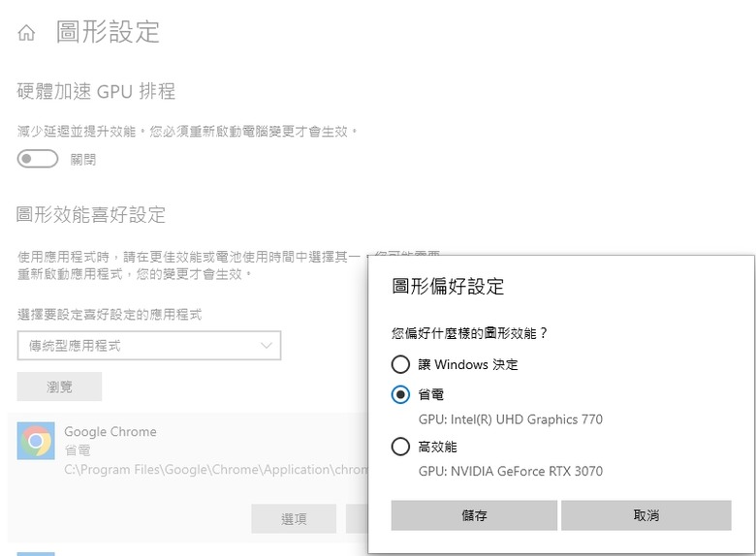Screen dimensions: 756x556
Task: Click partially hidden button next to 選項
Action: click(357, 518)
